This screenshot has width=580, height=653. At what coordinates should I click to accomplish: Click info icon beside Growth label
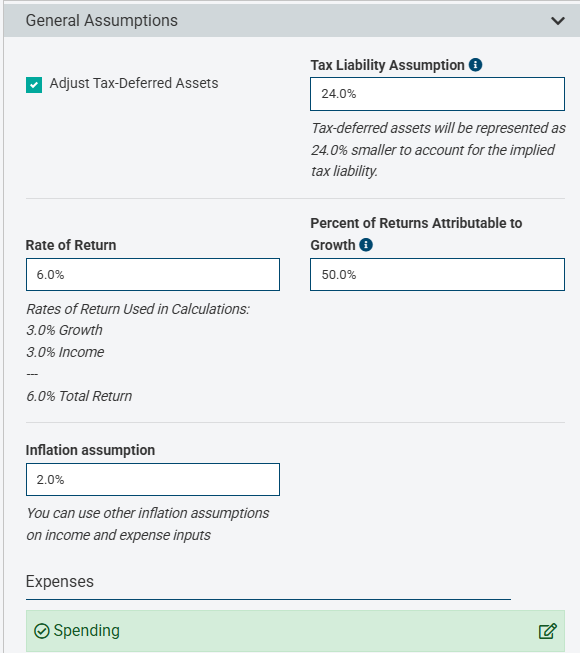[366, 245]
